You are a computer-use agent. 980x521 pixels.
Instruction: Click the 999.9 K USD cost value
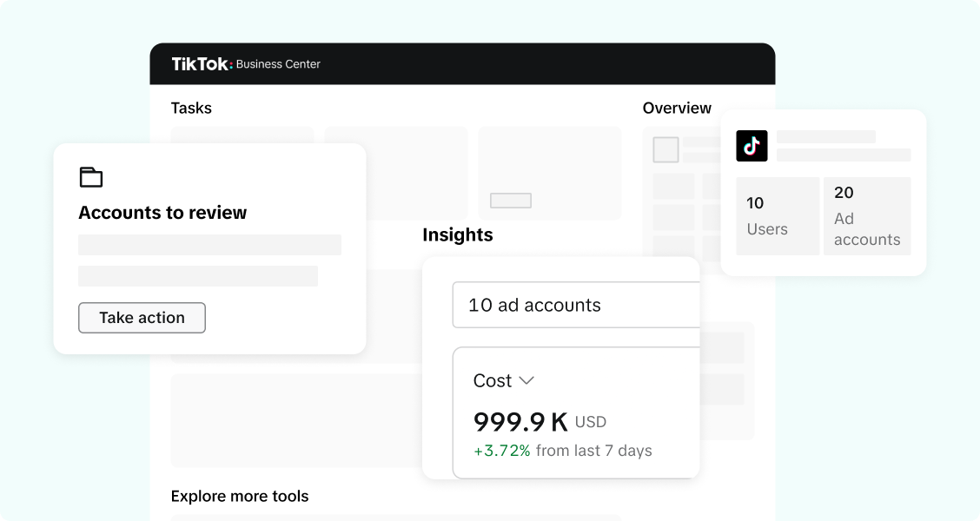pyautogui.click(x=540, y=422)
